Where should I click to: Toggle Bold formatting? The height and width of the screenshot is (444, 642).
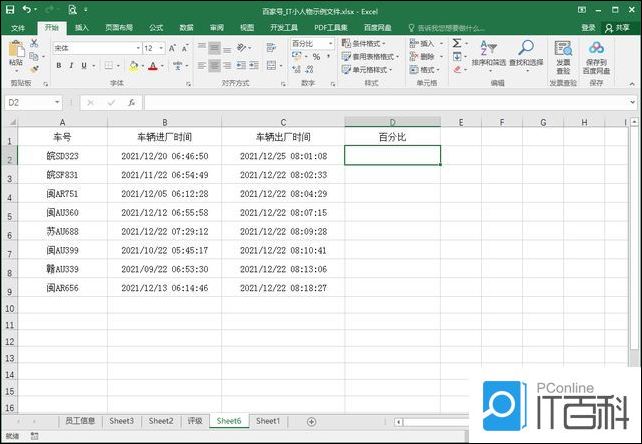coord(59,66)
